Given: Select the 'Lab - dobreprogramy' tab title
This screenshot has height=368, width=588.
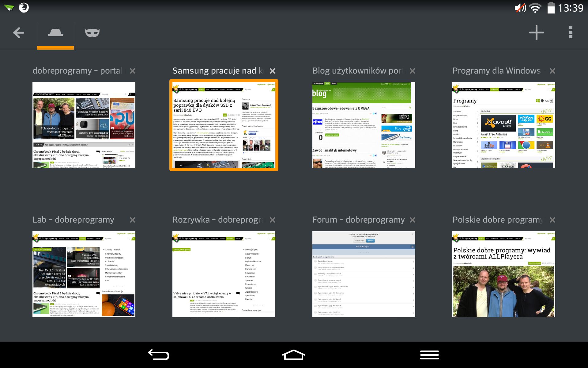Looking at the screenshot, I should (73, 220).
